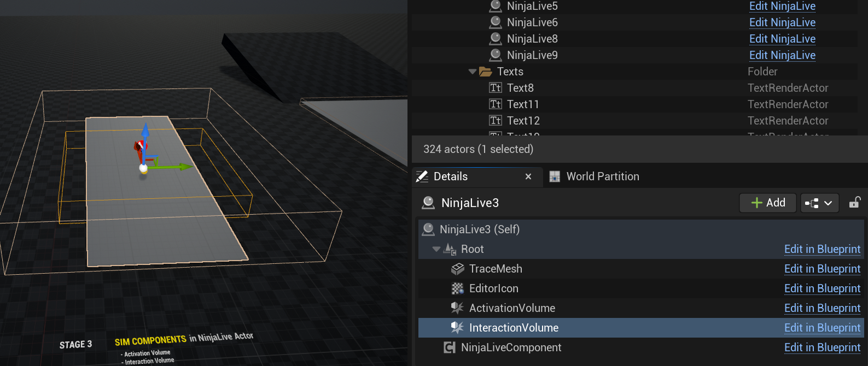
Task: Select the ActivationVolume component
Action: coord(512,308)
